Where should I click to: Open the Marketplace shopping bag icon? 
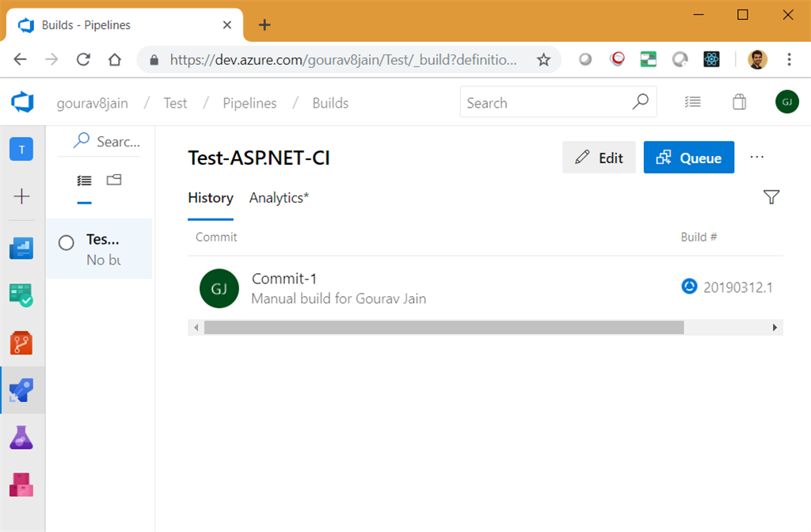point(739,102)
